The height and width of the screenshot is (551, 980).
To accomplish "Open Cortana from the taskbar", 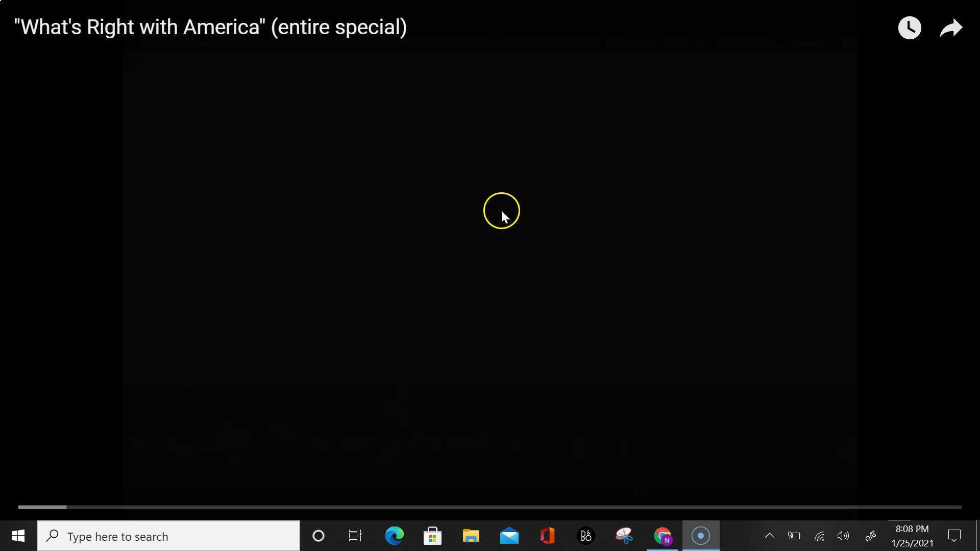I will pyautogui.click(x=318, y=536).
